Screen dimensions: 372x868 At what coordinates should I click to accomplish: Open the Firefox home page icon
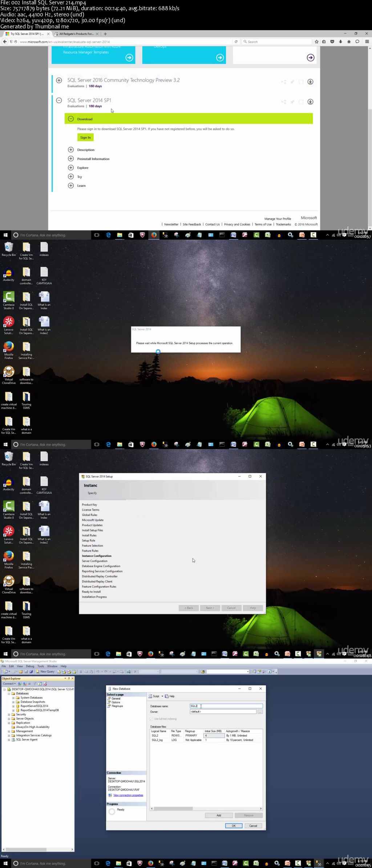pos(349,42)
